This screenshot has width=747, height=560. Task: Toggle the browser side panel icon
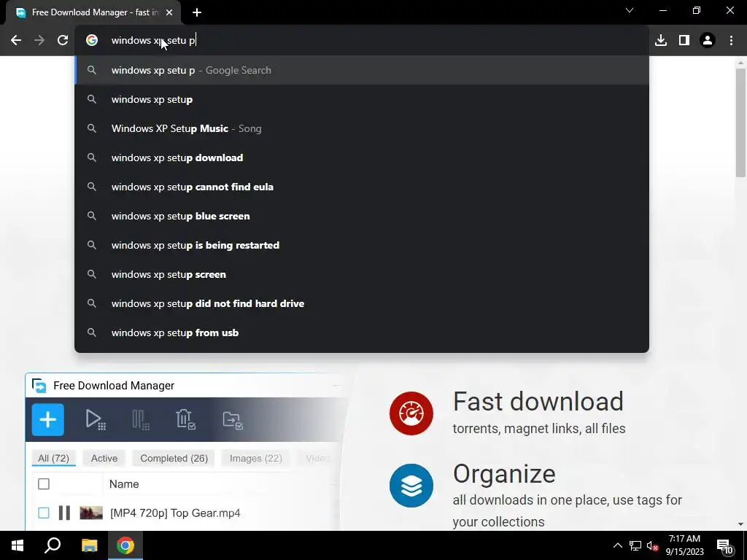click(x=684, y=41)
